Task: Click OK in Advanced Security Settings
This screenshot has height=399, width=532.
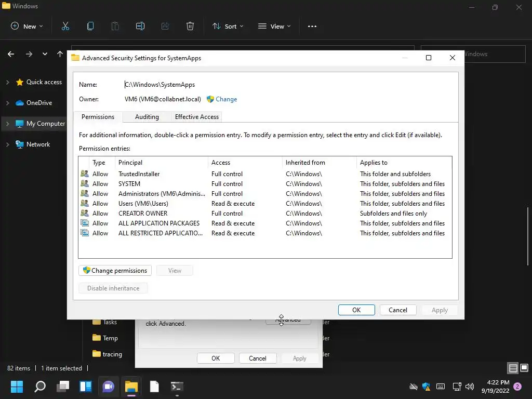Action: pyautogui.click(x=356, y=310)
